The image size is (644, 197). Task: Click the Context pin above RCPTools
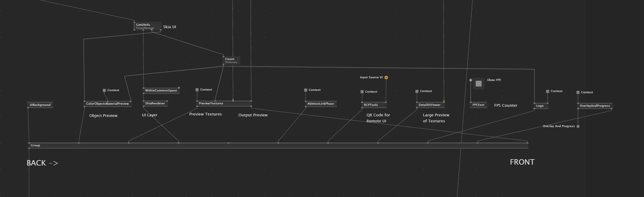click(x=362, y=92)
